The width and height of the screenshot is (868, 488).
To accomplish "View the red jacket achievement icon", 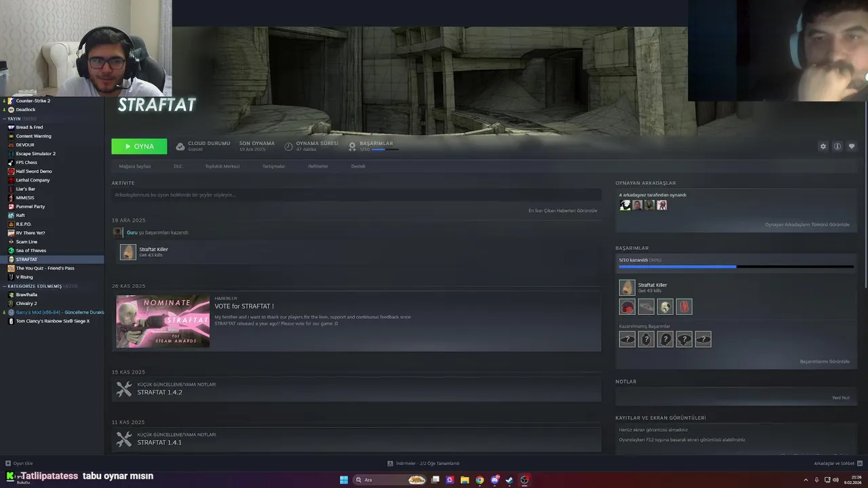I will [684, 306].
